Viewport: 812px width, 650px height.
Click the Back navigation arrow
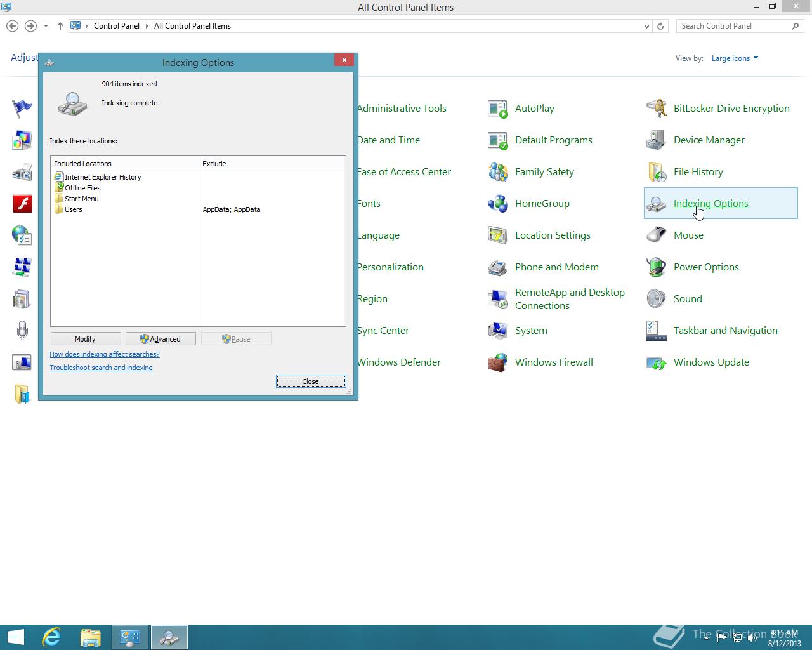(x=12, y=26)
